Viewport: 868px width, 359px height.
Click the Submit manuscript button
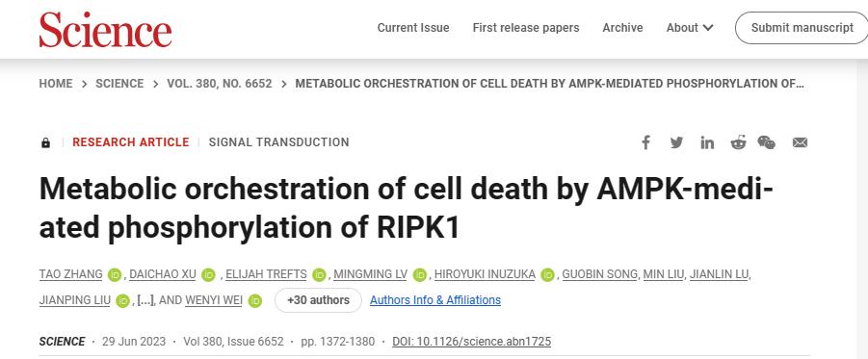tap(802, 28)
